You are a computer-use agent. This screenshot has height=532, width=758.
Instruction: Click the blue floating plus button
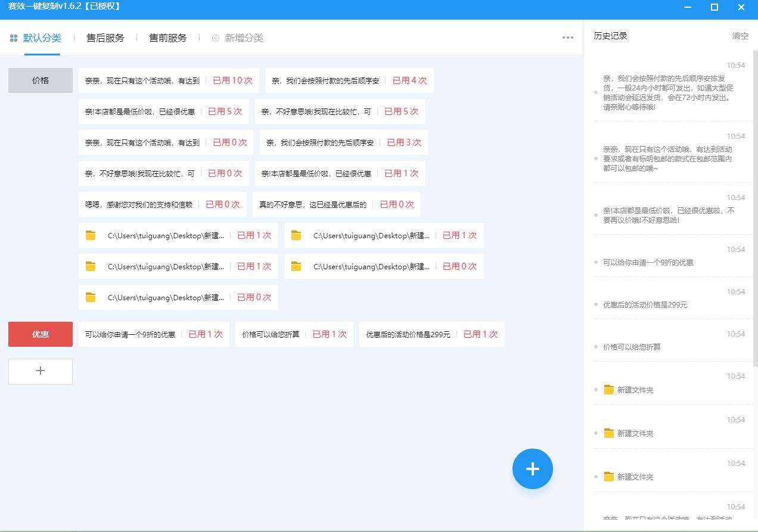pos(532,469)
